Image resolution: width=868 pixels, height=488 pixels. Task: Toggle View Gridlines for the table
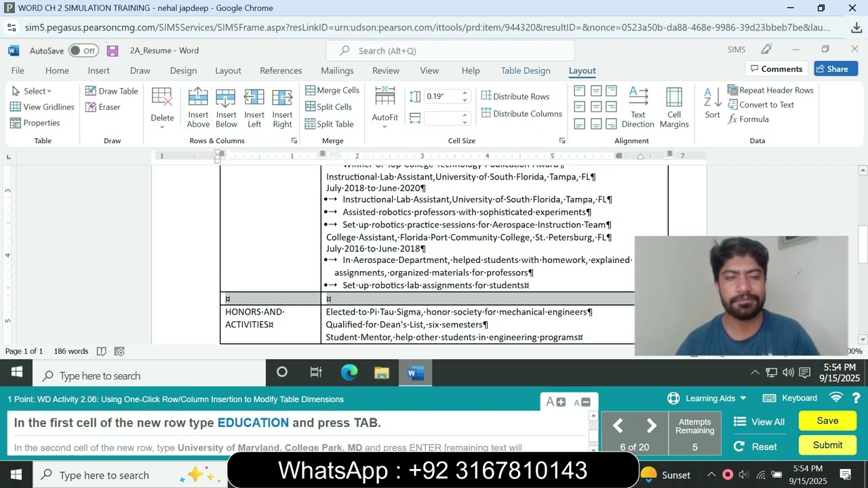tap(42, 106)
